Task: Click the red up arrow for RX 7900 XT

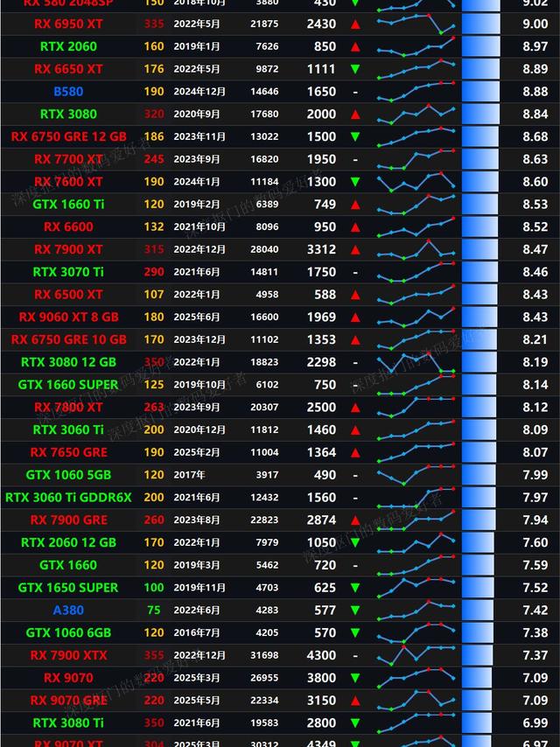Action: 355,250
